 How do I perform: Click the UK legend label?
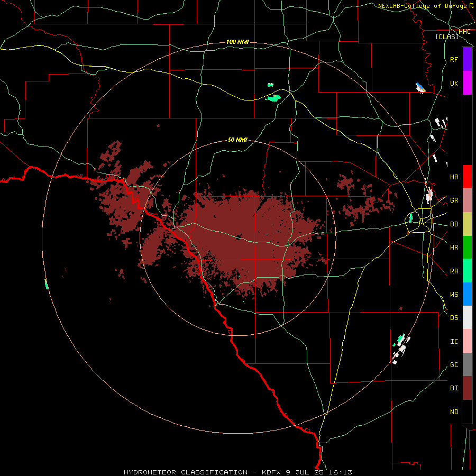(x=454, y=83)
